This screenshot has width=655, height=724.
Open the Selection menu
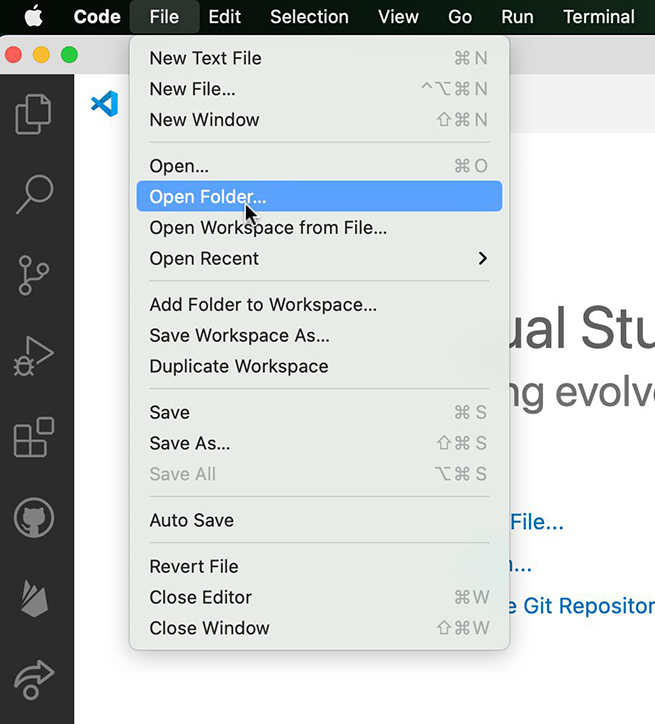309,17
